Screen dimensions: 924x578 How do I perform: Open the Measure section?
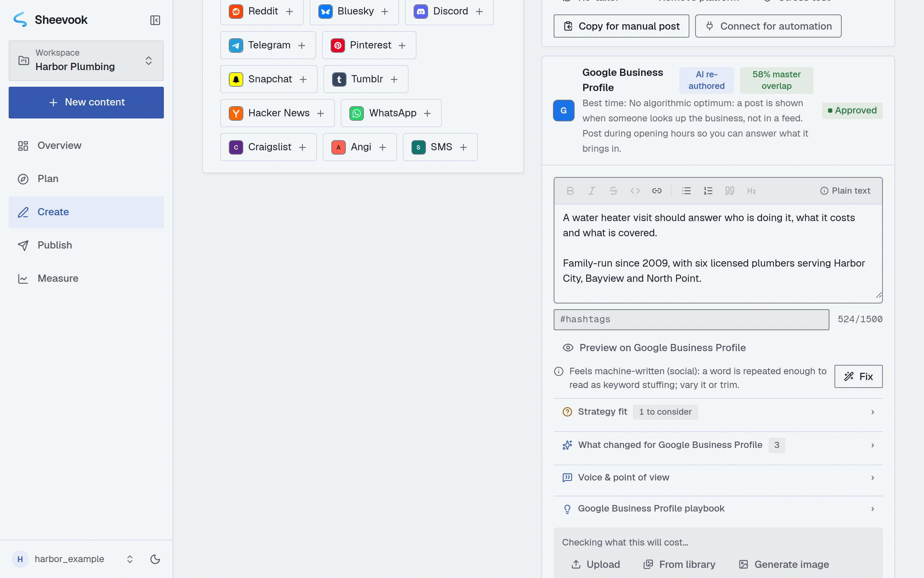tap(86, 279)
